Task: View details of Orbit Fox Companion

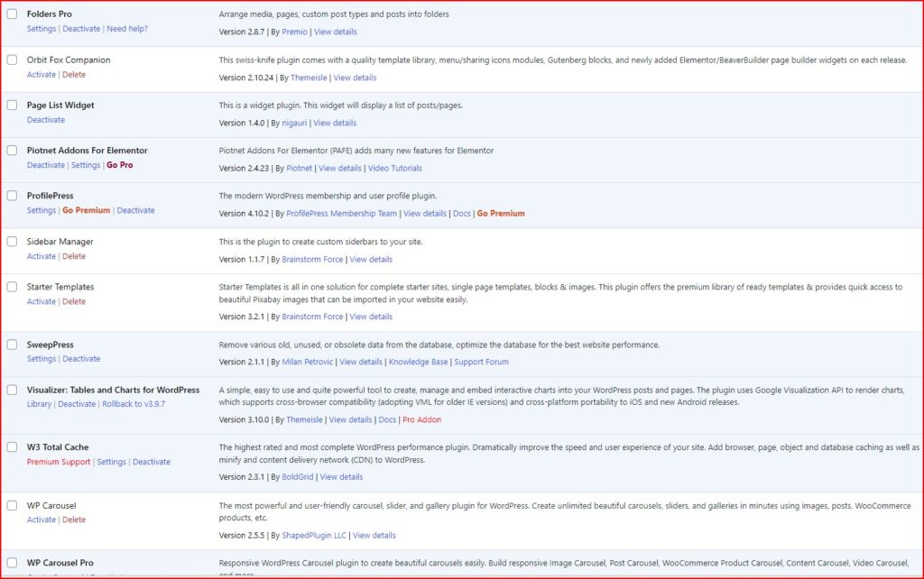Action: [355, 78]
